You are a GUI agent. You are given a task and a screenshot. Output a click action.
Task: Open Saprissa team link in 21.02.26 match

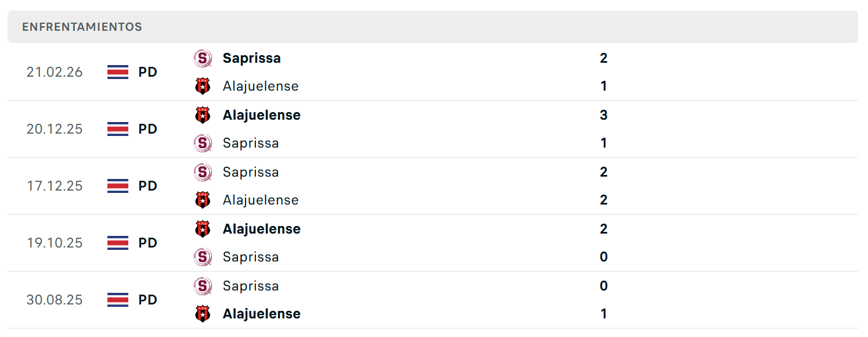tap(251, 58)
